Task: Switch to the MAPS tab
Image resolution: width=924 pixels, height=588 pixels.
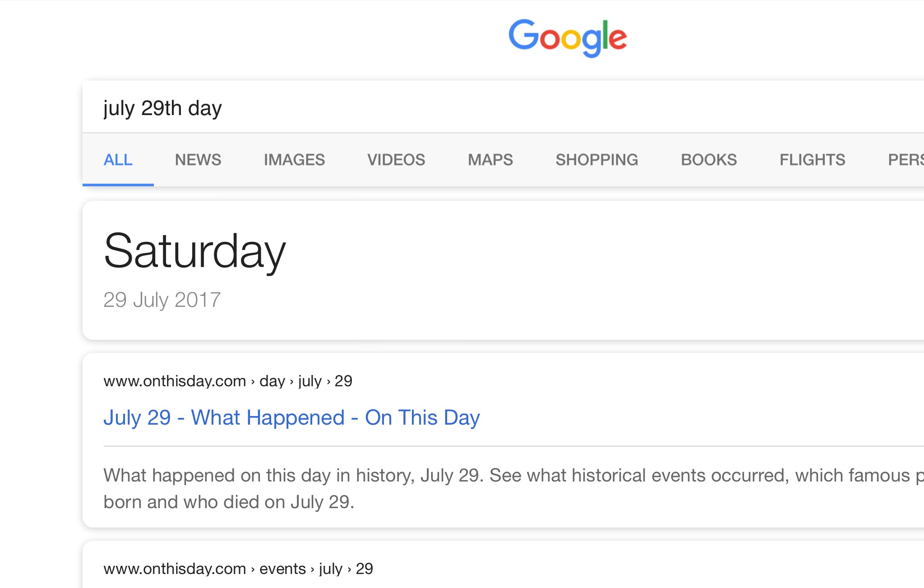Action: click(490, 160)
